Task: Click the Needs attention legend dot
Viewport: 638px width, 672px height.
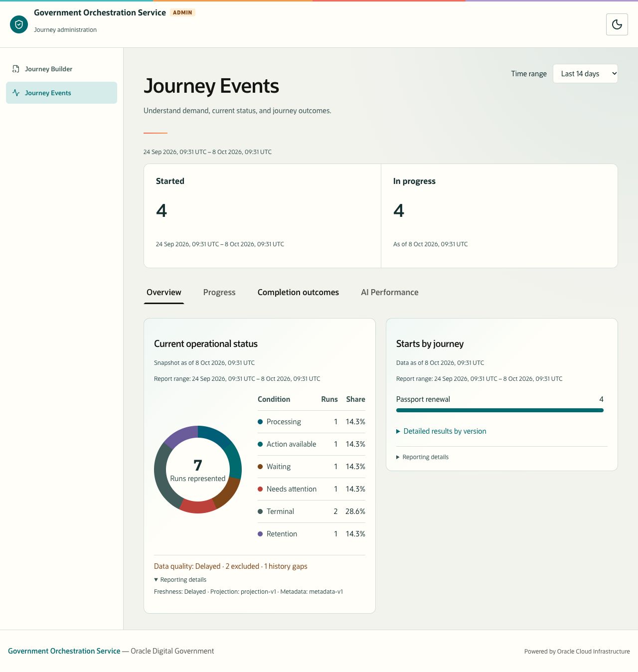Action: (260, 489)
